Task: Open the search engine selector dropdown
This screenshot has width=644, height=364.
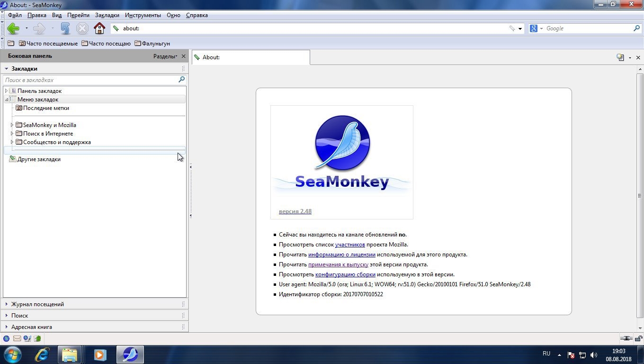Action: click(x=541, y=28)
